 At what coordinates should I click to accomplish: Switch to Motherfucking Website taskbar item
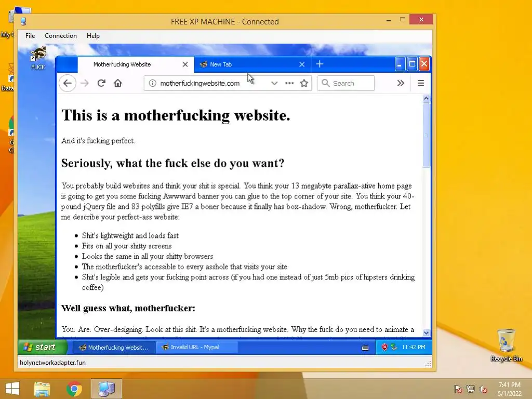coord(113,348)
